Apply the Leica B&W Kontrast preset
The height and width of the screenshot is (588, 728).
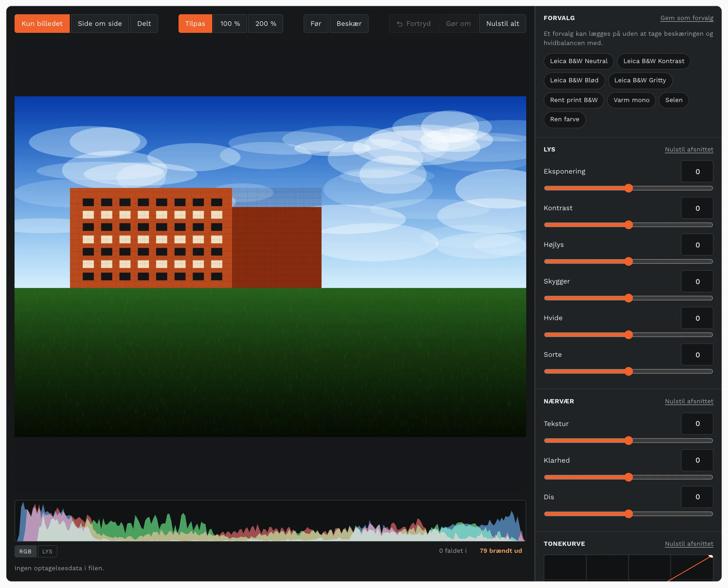653,61
